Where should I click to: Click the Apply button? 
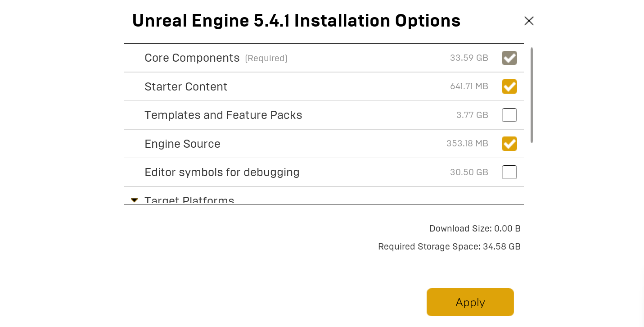[470, 302]
